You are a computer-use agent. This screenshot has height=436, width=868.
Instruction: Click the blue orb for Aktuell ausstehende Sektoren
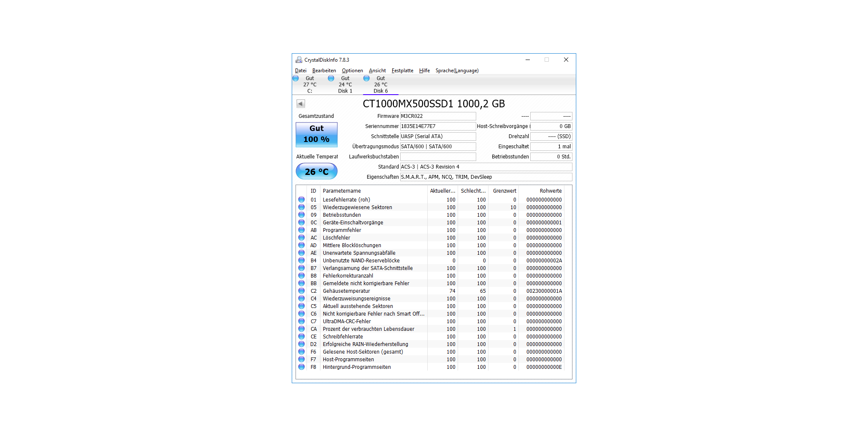(301, 306)
